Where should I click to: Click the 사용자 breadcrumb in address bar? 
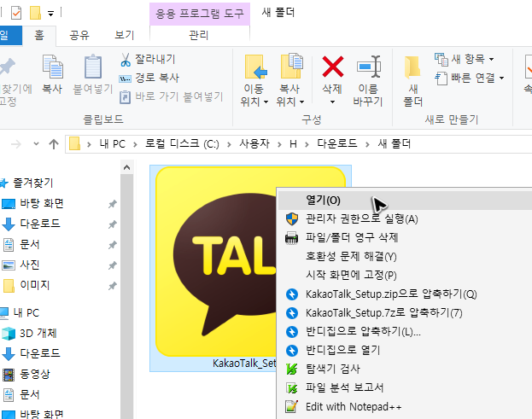pos(254,144)
